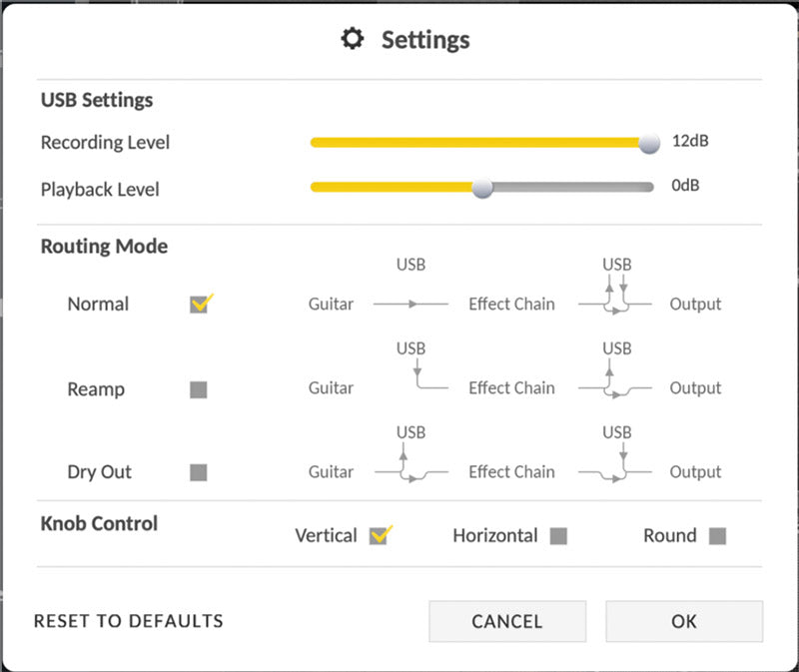The width and height of the screenshot is (799, 672).
Task: Enable the Reamp routing mode checkbox
Action: 199,389
